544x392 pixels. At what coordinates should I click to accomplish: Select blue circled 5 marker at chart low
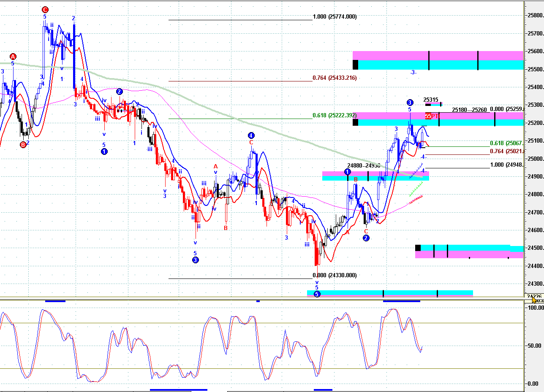tap(317, 294)
